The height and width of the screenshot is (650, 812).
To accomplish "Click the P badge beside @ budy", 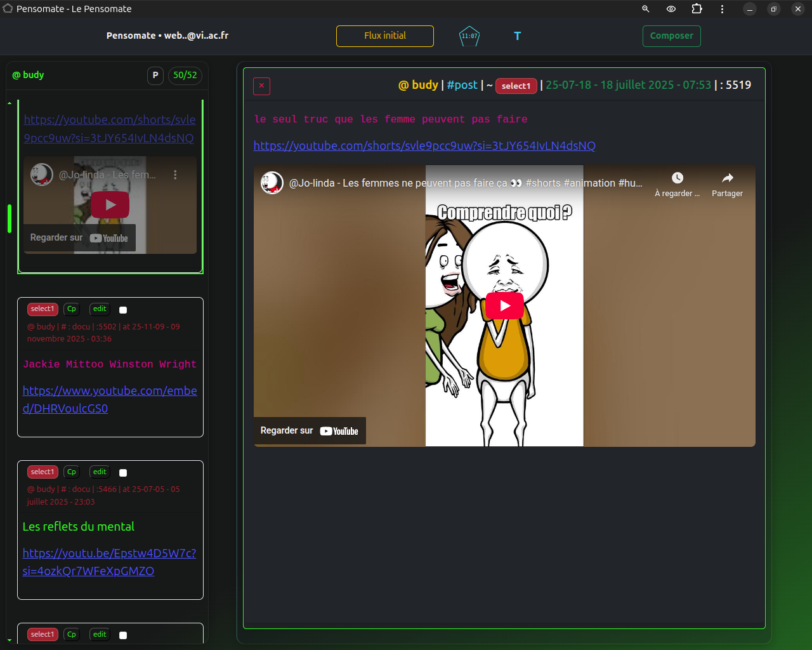I will [155, 75].
